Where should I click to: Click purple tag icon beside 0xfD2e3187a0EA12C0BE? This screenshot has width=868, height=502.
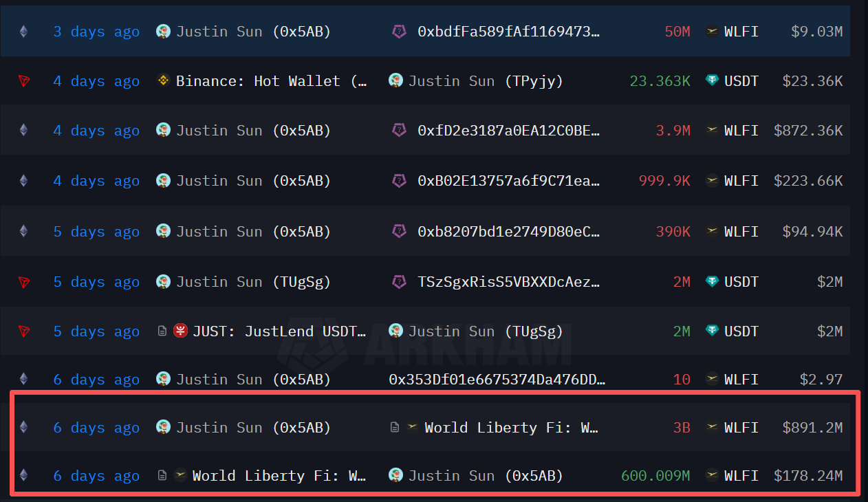(399, 131)
